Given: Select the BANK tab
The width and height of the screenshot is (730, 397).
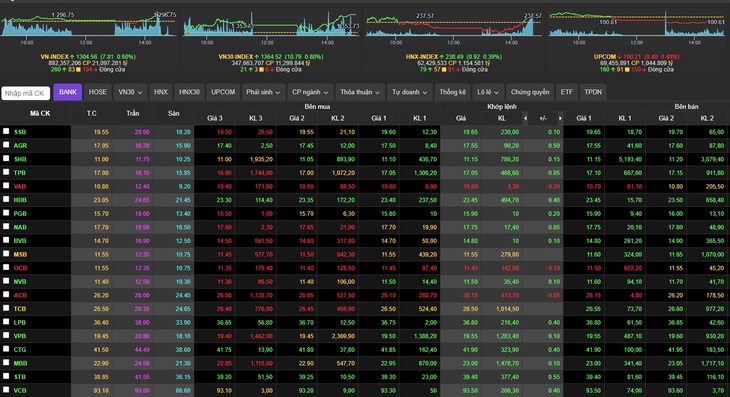Looking at the screenshot, I should pos(68,92).
